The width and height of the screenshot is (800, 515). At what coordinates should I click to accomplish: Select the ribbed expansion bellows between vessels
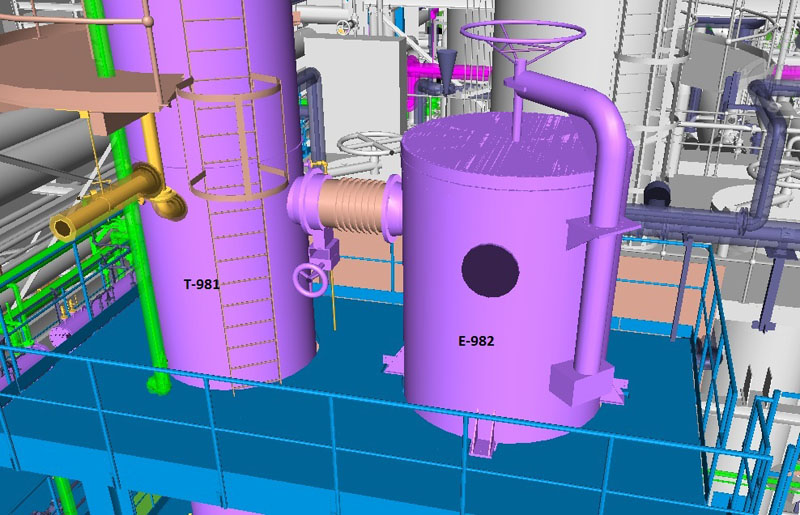tap(352, 205)
